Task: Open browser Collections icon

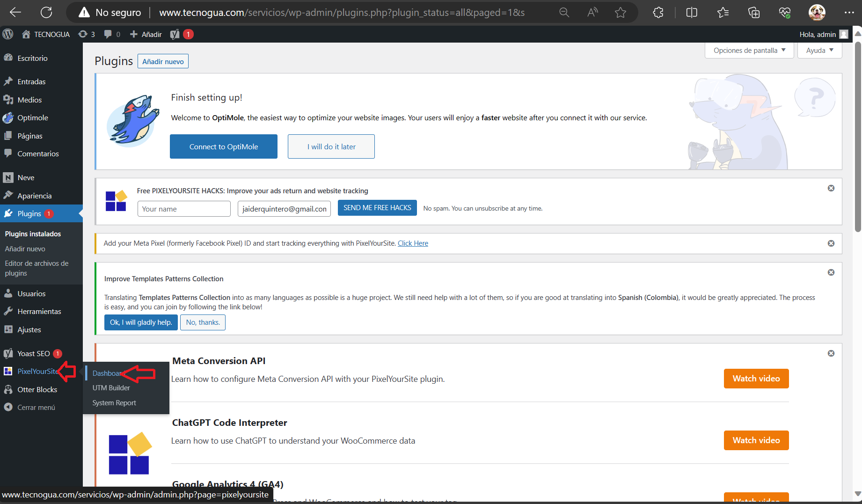Action: [x=754, y=13]
